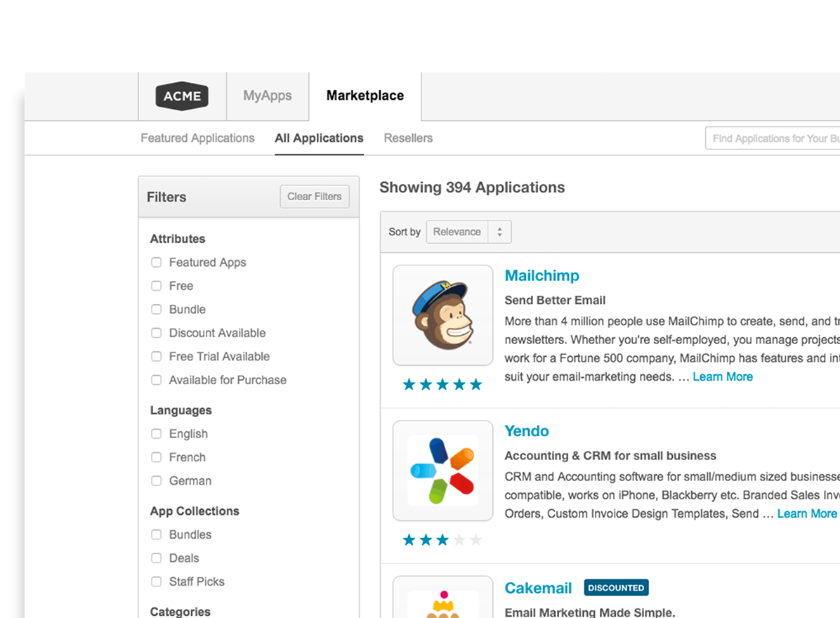Click the ACME logo
This screenshot has height=618, width=840.
coord(182,96)
